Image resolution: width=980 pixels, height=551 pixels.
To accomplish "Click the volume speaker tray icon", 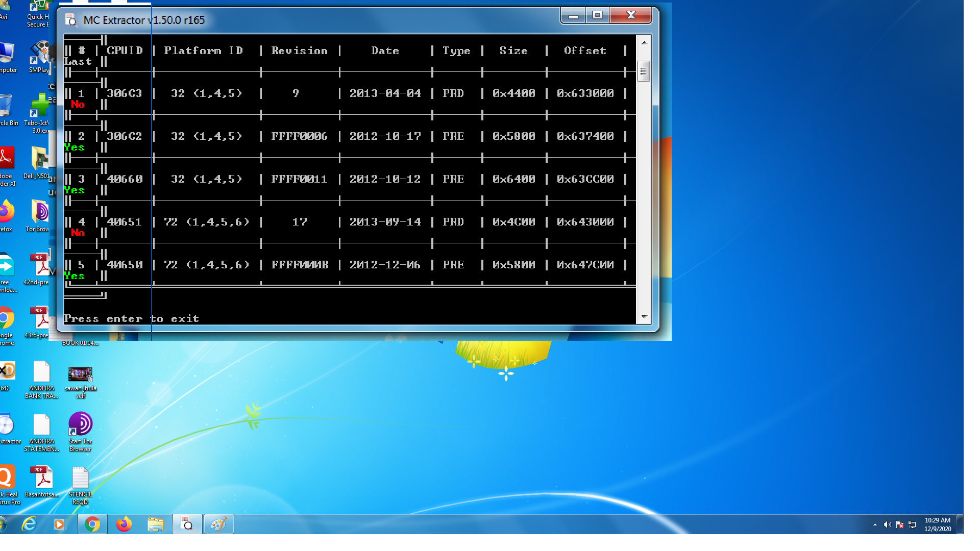I will tap(887, 524).
